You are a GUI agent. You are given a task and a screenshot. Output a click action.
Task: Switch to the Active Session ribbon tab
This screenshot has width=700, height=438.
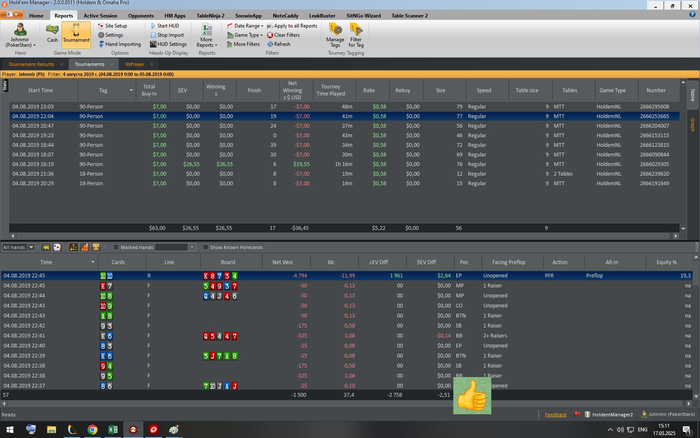(100, 16)
